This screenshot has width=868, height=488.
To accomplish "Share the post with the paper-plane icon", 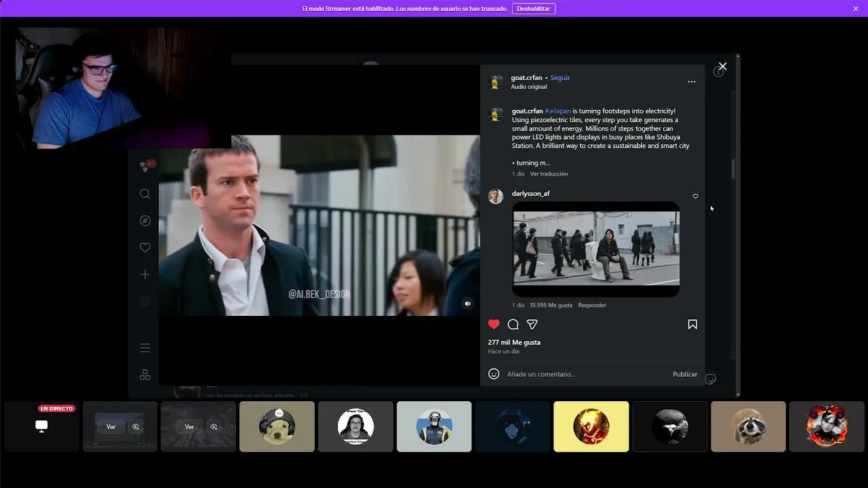I will click(x=532, y=325).
